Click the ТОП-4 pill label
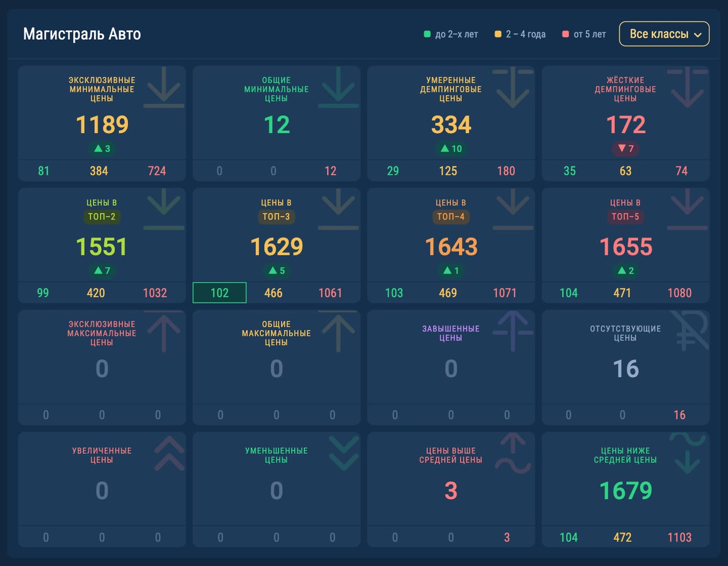Screen dimensions: 728x566 pyautogui.click(x=451, y=216)
